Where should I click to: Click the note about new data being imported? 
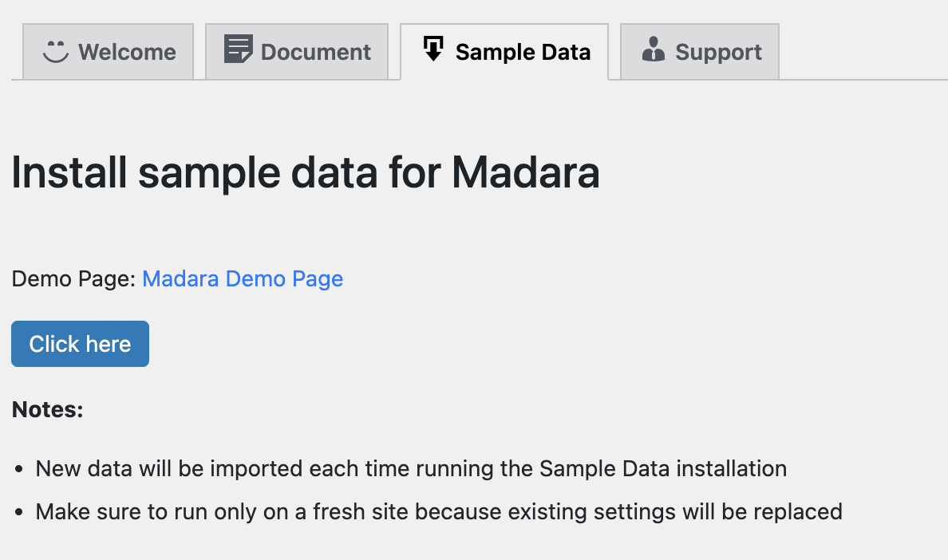pyautogui.click(x=410, y=469)
